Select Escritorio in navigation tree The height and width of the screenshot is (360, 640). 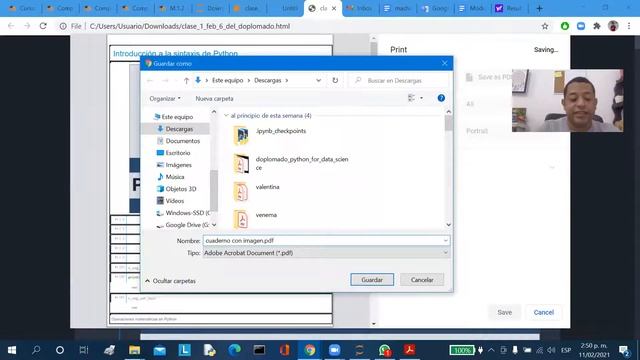click(x=178, y=153)
